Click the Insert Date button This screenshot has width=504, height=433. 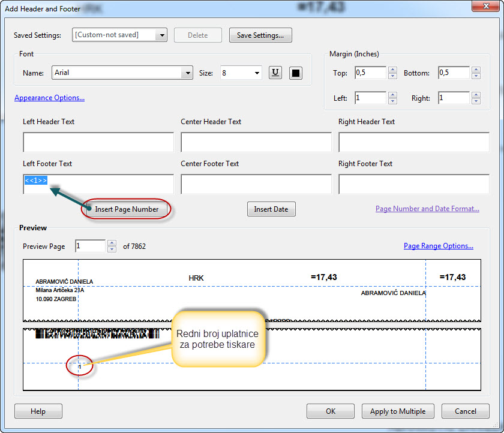point(271,209)
